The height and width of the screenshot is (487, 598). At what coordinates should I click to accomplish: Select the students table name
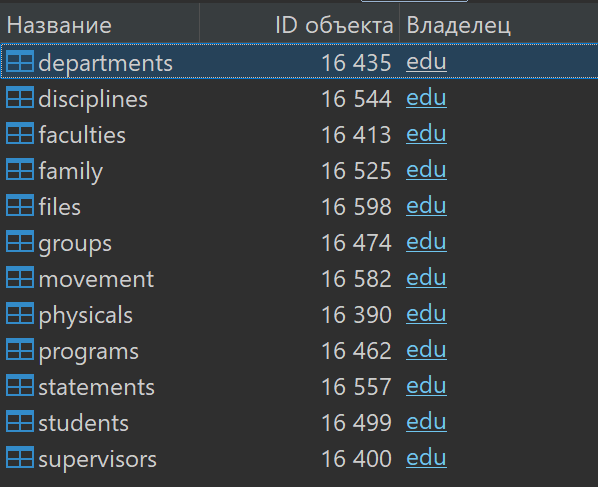84,423
